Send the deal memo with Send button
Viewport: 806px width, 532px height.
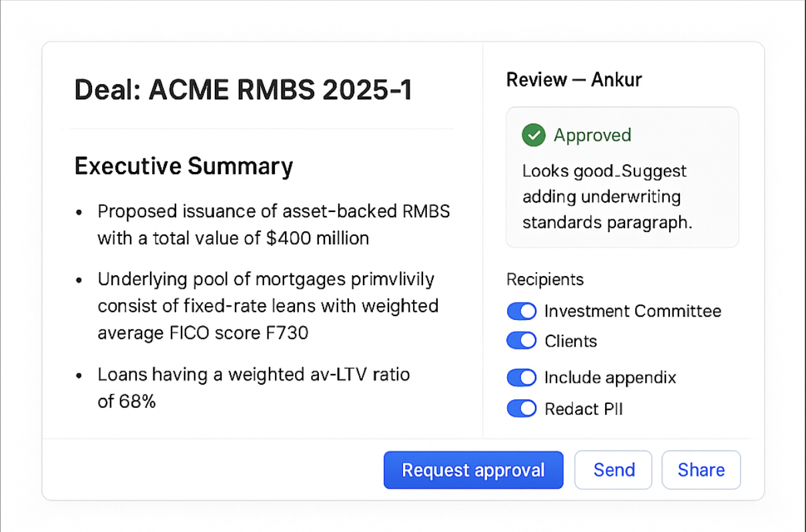pyautogui.click(x=614, y=471)
